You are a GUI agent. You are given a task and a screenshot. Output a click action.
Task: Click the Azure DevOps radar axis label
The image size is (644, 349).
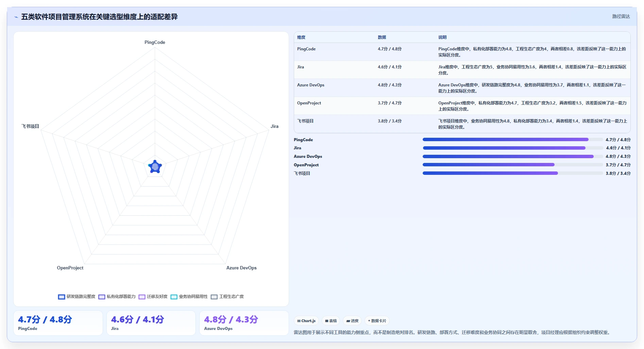tap(241, 268)
